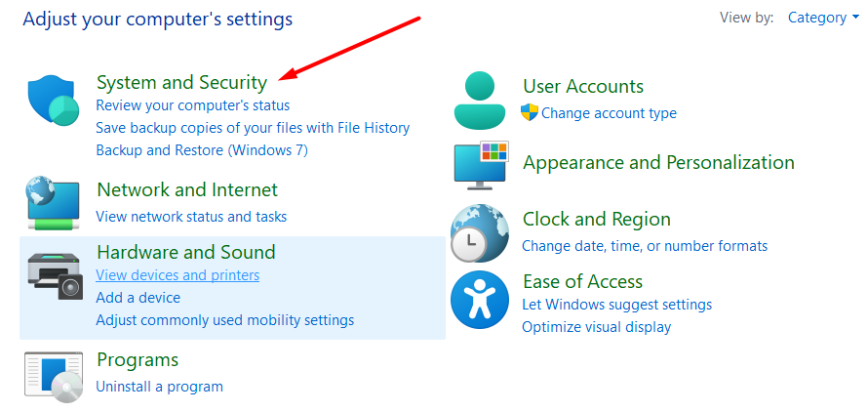This screenshot has width=868, height=412.
Task: Open Change account type link
Action: click(x=609, y=113)
